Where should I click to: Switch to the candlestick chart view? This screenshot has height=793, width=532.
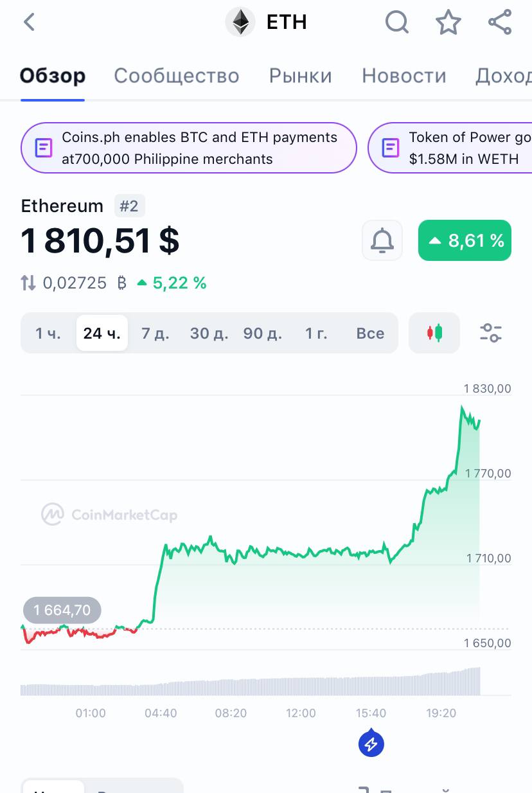point(434,333)
